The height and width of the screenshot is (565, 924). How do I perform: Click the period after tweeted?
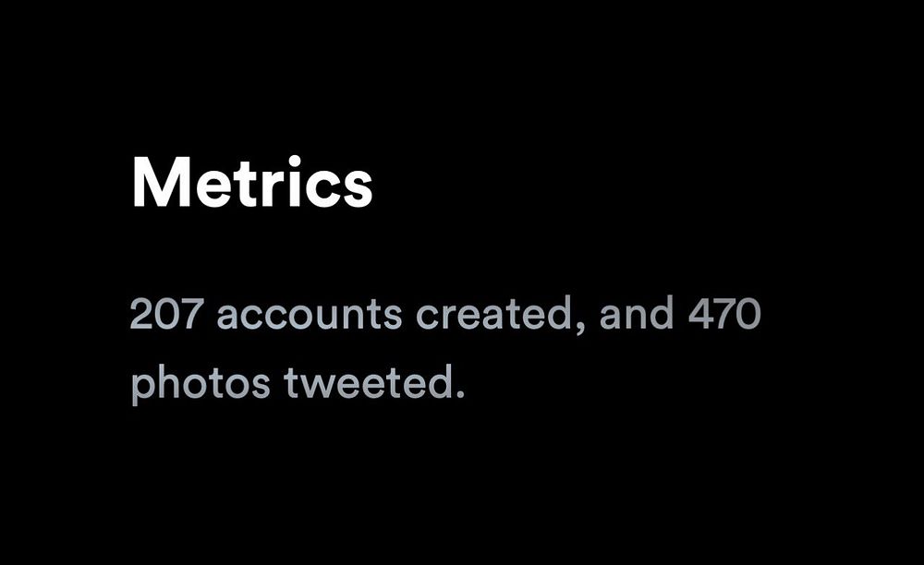pyautogui.click(x=459, y=393)
